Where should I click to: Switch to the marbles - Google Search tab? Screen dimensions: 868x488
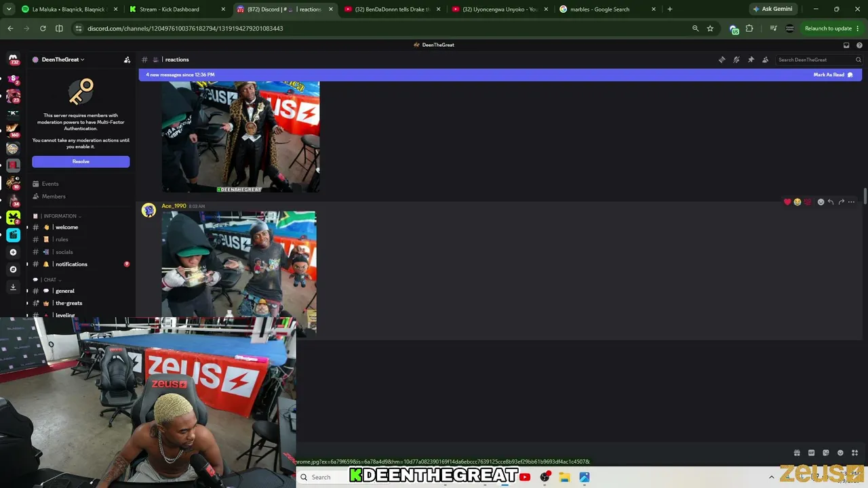pyautogui.click(x=607, y=9)
